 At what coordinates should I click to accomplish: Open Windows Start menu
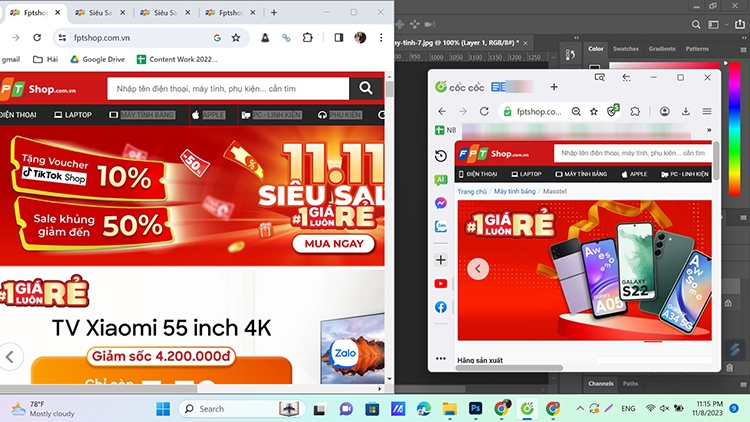[163, 409]
